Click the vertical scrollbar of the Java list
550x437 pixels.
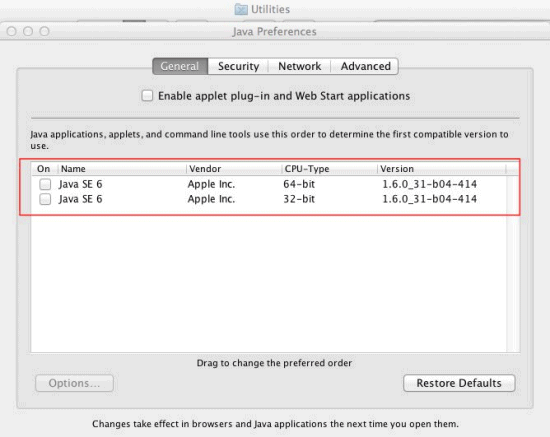click(x=513, y=263)
